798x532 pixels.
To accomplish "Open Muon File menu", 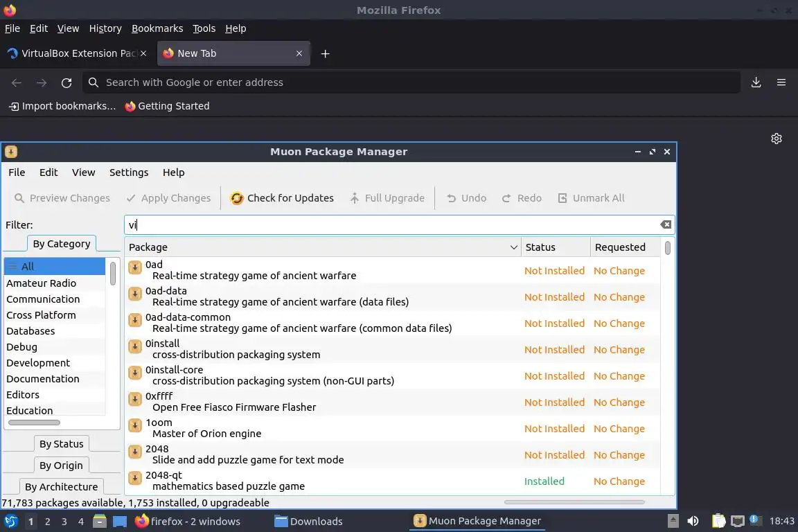I will click(x=17, y=172).
